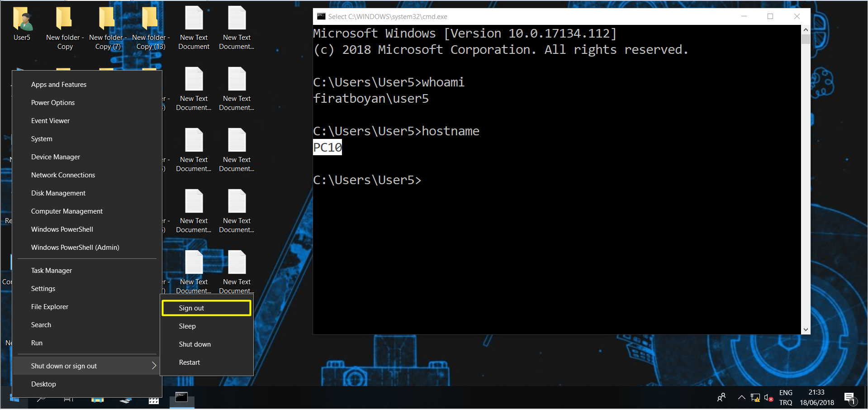Screen dimensions: 868x410
Task: Close the cmd.exe window
Action: 797,16
